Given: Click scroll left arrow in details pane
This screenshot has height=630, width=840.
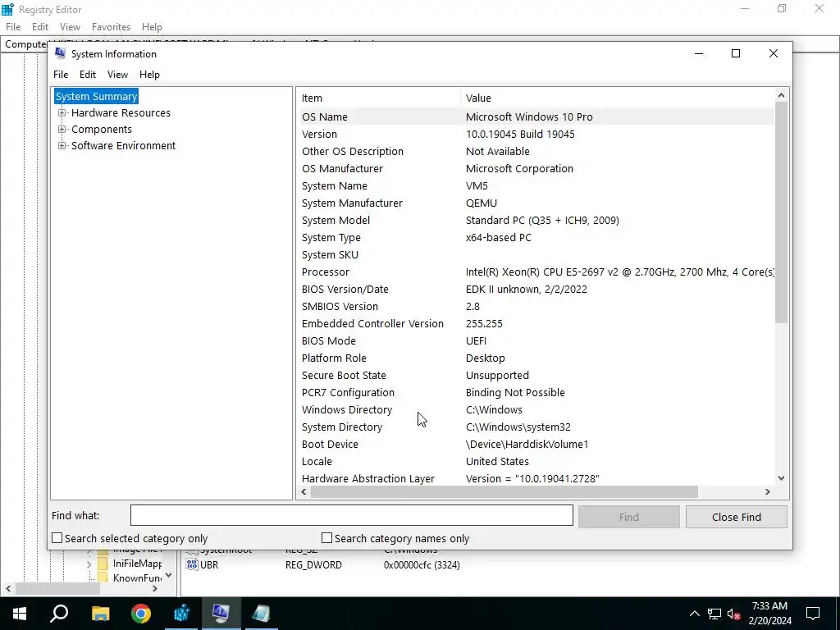Looking at the screenshot, I should 304,491.
